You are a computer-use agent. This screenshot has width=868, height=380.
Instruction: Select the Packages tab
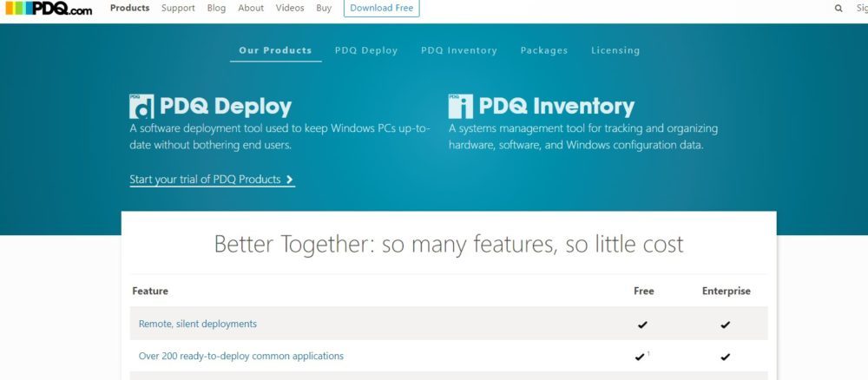point(544,50)
